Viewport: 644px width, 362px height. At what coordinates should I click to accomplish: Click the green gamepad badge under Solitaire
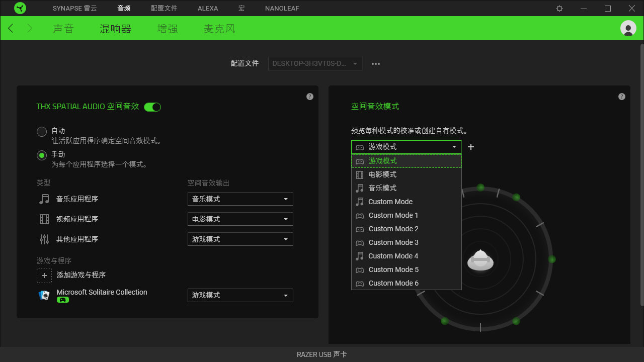(62, 300)
